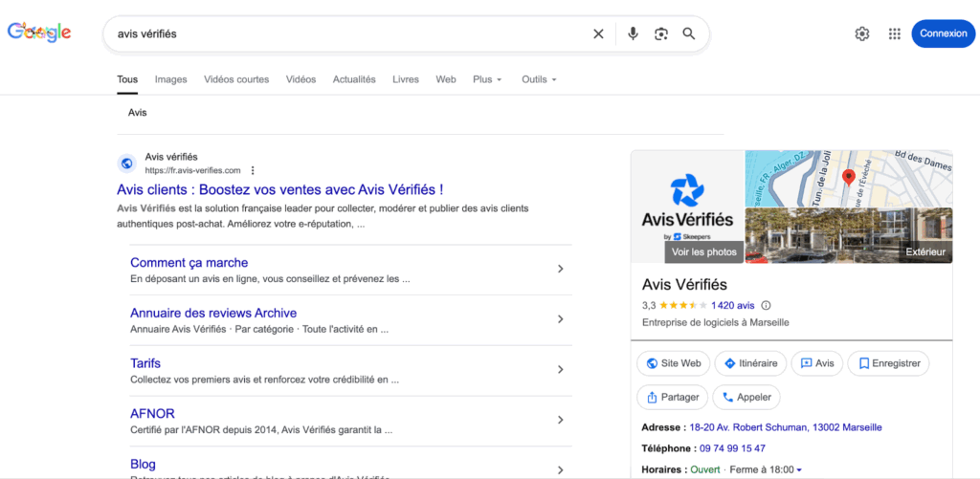Start voice search with microphone icon
The height and width of the screenshot is (479, 980).
coord(633,33)
